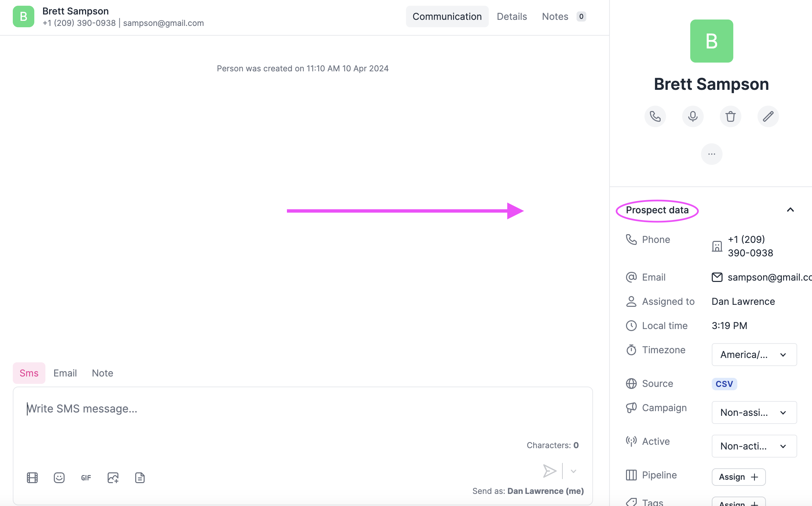Switch to the Email compose mode
The width and height of the screenshot is (812, 506).
pos(65,373)
